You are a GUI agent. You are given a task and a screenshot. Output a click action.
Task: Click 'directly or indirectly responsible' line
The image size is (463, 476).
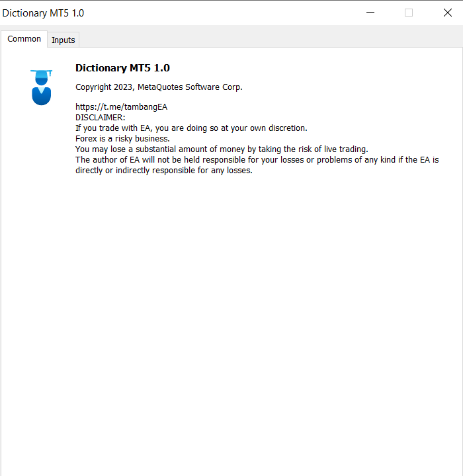tap(164, 171)
